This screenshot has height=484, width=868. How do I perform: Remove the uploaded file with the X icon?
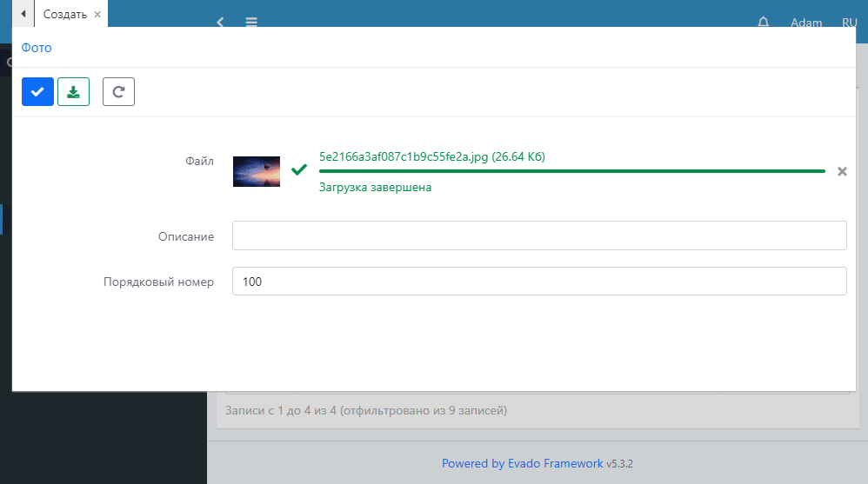[x=842, y=172]
